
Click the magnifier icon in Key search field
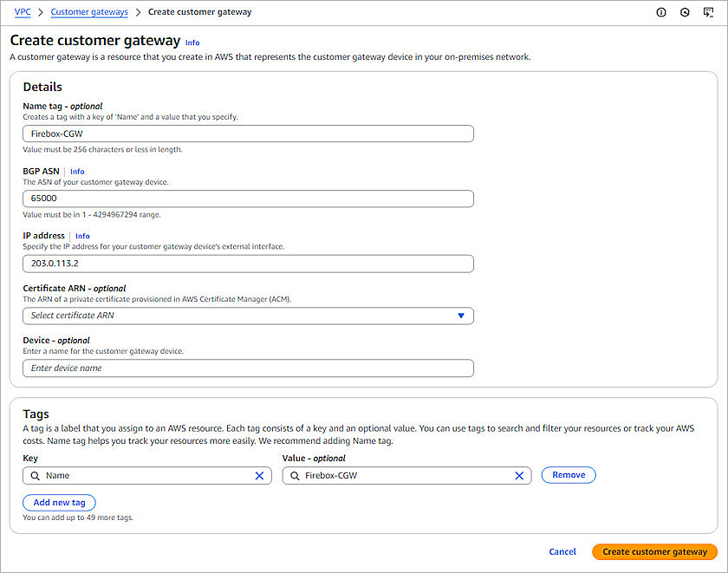click(x=36, y=475)
